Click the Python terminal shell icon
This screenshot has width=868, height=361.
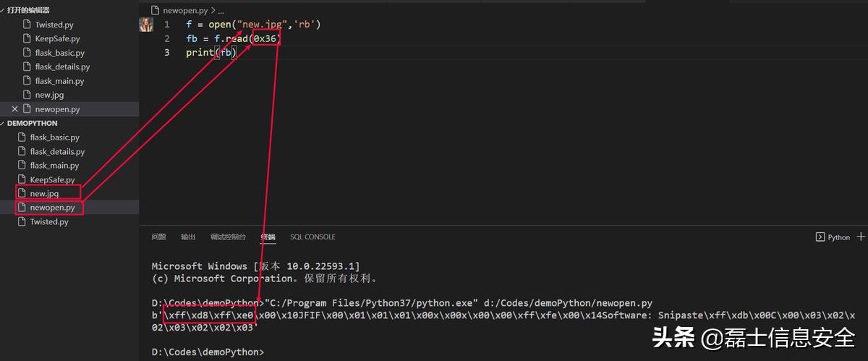[x=820, y=237]
